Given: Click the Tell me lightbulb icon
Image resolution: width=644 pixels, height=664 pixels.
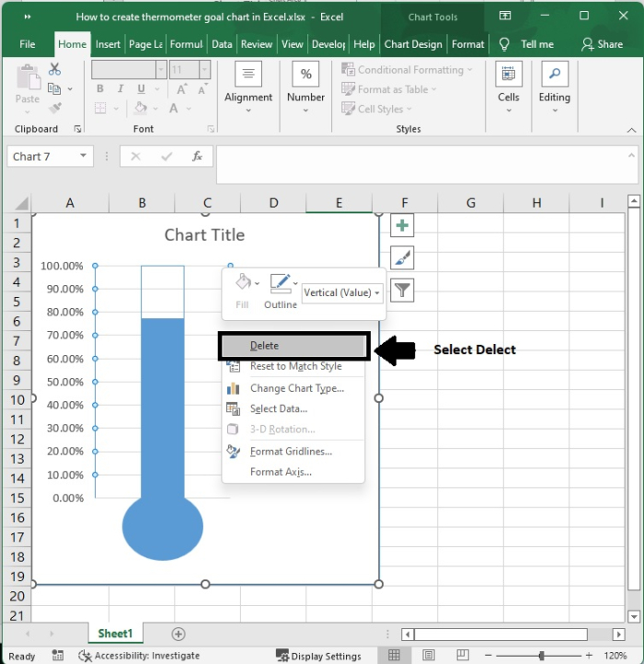Looking at the screenshot, I should (x=504, y=44).
